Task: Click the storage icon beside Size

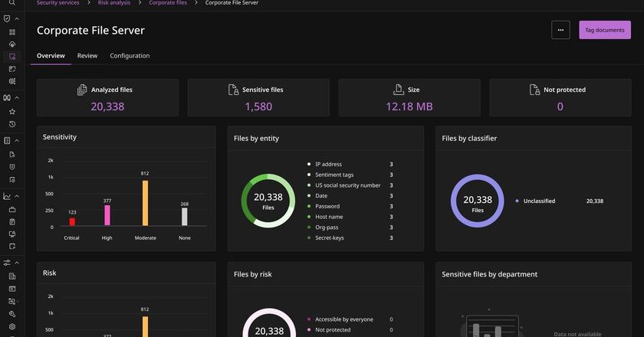Action: point(399,90)
